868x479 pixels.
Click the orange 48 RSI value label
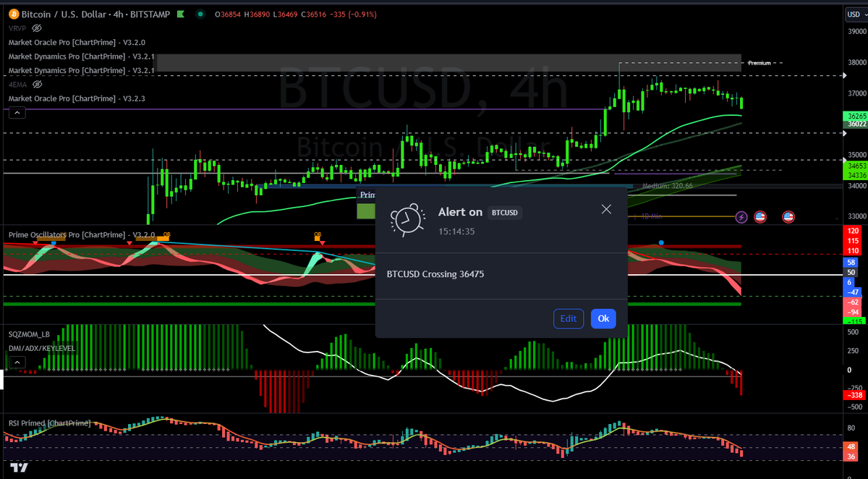tap(852, 447)
